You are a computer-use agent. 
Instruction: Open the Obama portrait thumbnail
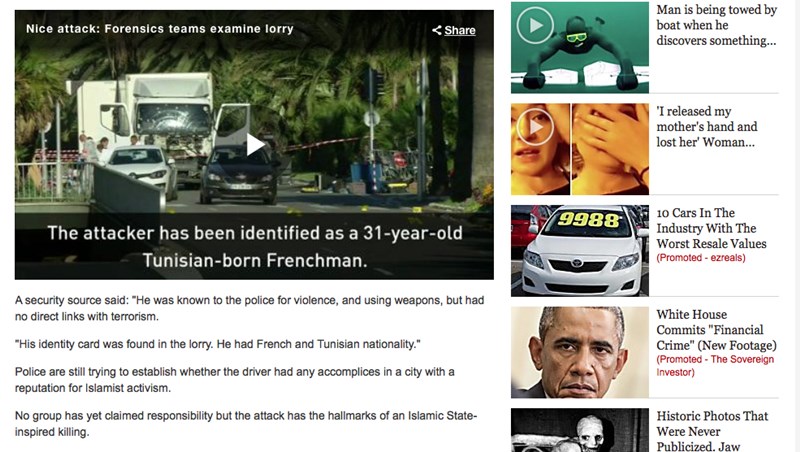(x=580, y=352)
